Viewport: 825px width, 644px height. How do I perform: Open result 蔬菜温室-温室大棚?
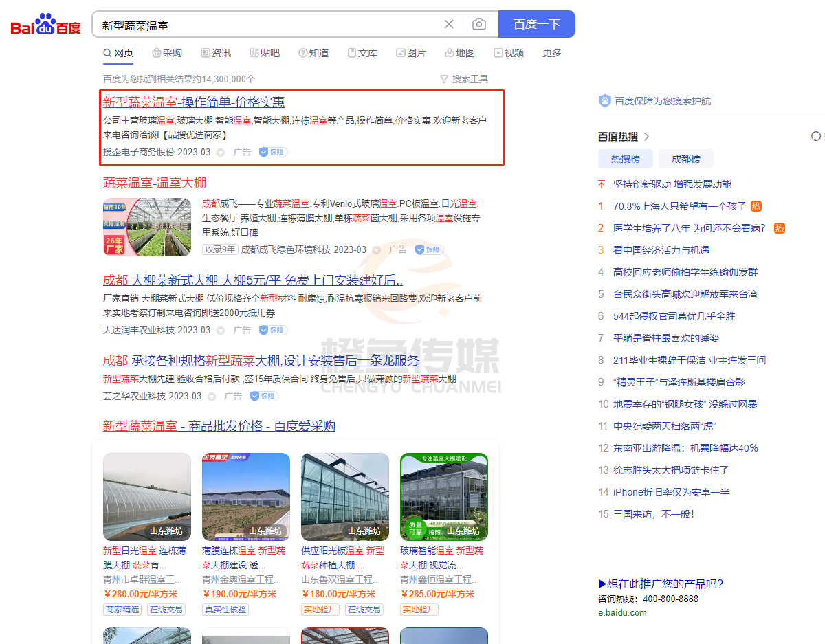[x=155, y=183]
